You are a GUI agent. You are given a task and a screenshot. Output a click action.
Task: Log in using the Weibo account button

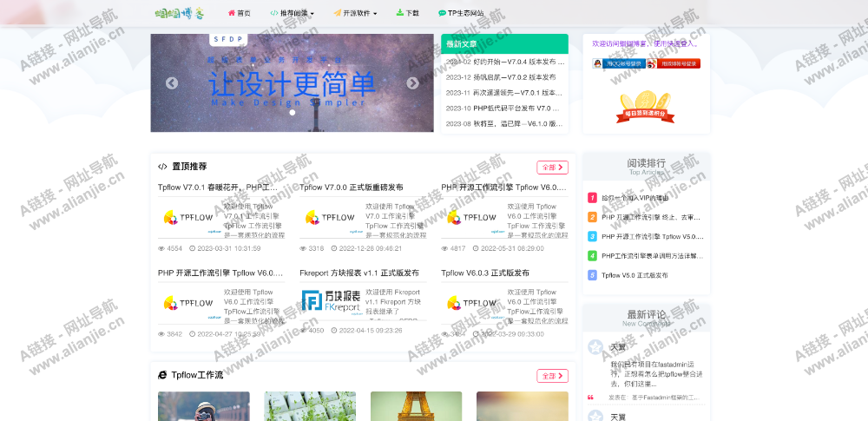(674, 63)
